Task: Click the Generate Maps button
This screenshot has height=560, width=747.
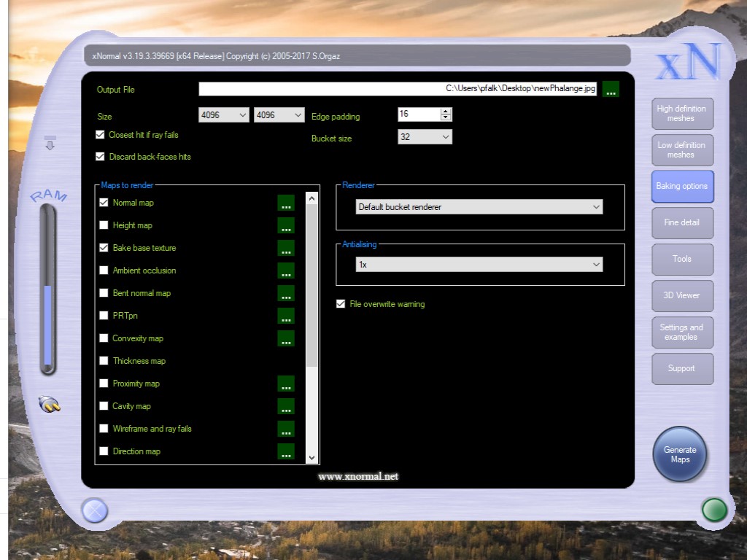Action: pyautogui.click(x=680, y=454)
